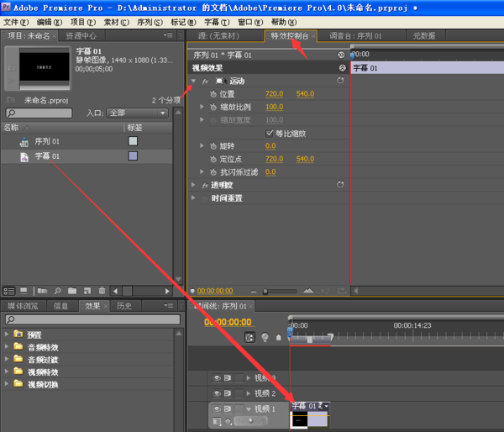Open the 入口 全部 dropdown
This screenshot has height=432, width=504.
tap(138, 113)
